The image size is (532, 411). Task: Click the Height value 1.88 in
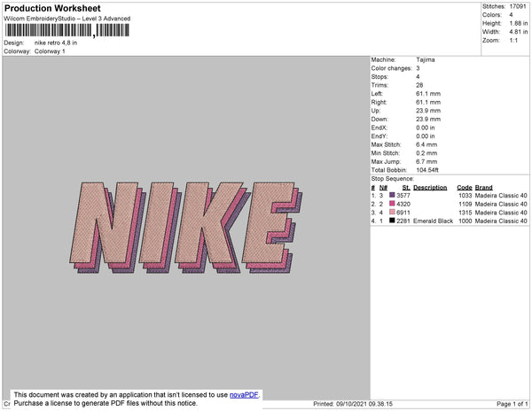point(519,23)
